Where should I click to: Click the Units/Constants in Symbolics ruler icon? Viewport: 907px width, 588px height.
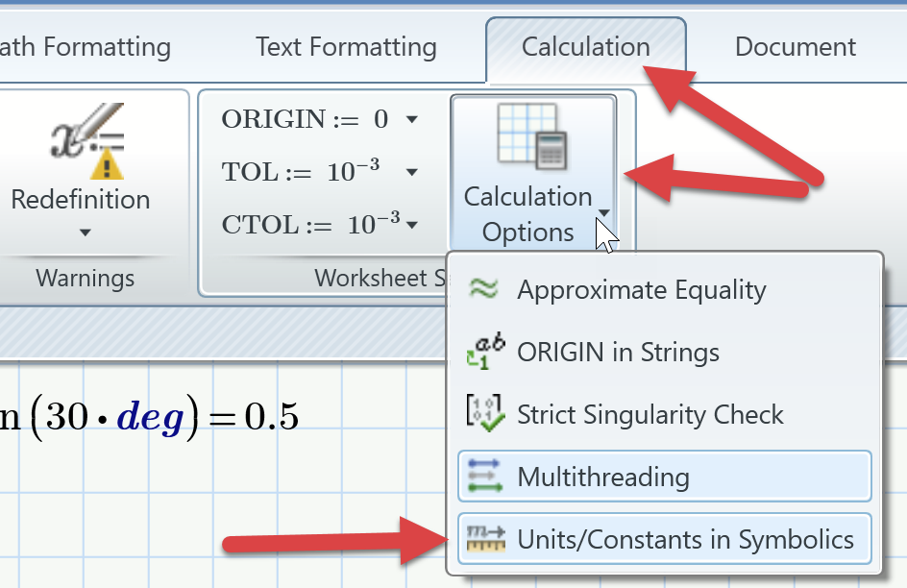click(486, 539)
